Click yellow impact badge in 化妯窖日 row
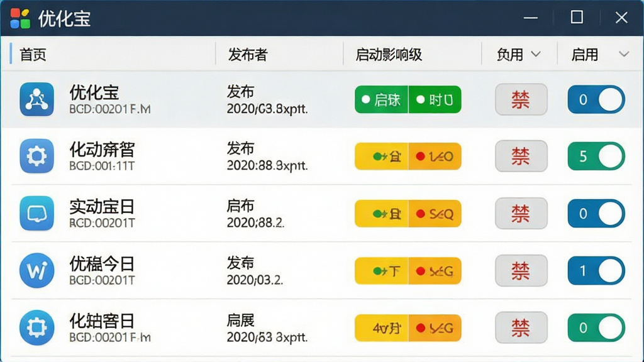644x362 pixels. pos(381,327)
